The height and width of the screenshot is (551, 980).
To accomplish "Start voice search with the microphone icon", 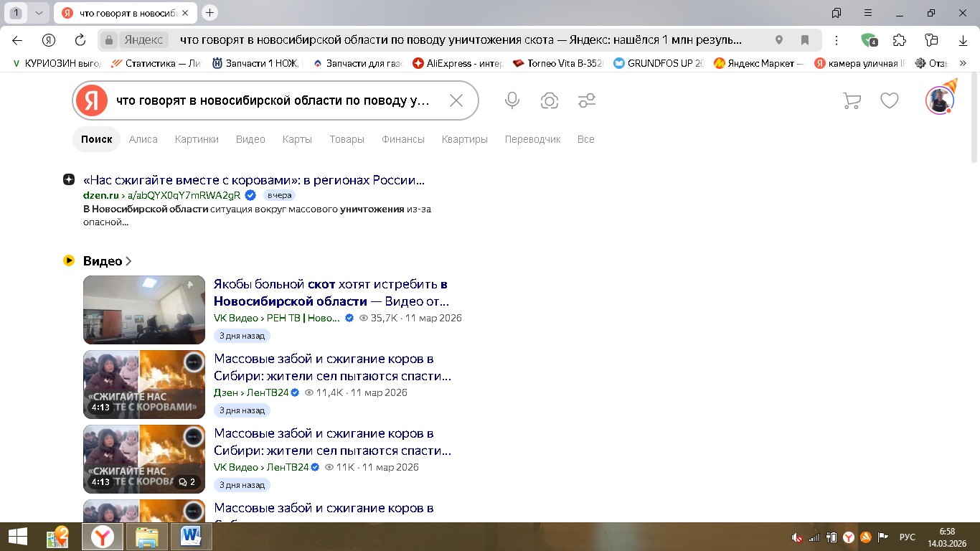I will coord(512,100).
